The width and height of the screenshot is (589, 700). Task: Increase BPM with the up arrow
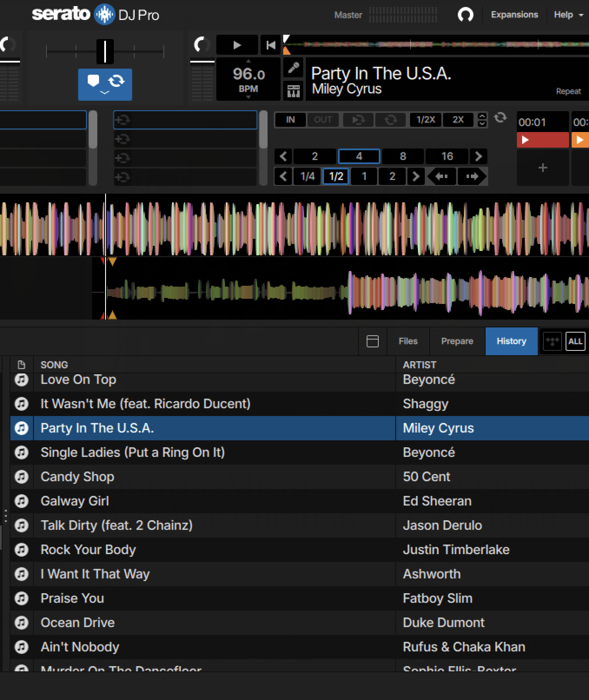pyautogui.click(x=248, y=61)
